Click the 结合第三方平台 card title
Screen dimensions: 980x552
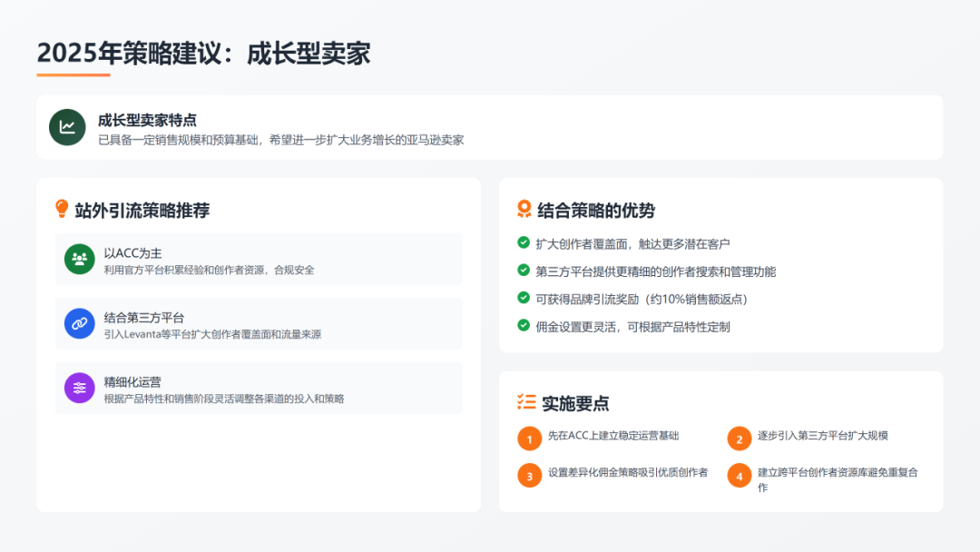[x=143, y=318]
